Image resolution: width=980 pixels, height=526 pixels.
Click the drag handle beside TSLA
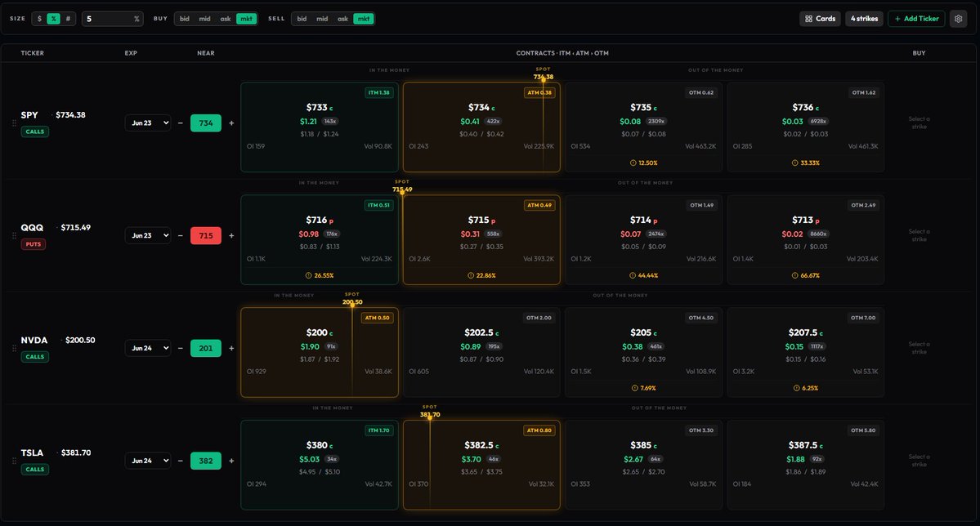click(14, 461)
